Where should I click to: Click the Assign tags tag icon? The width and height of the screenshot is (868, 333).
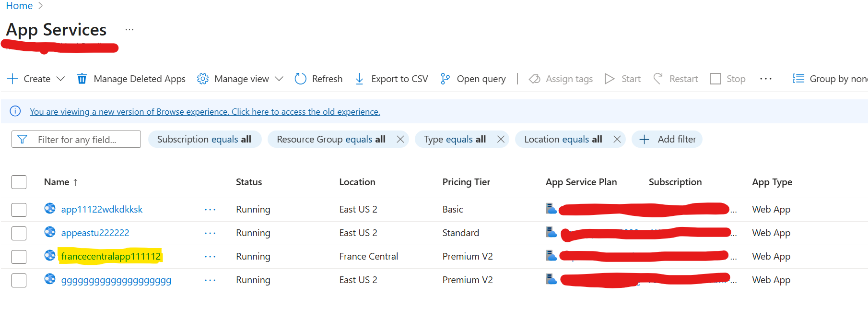[534, 79]
